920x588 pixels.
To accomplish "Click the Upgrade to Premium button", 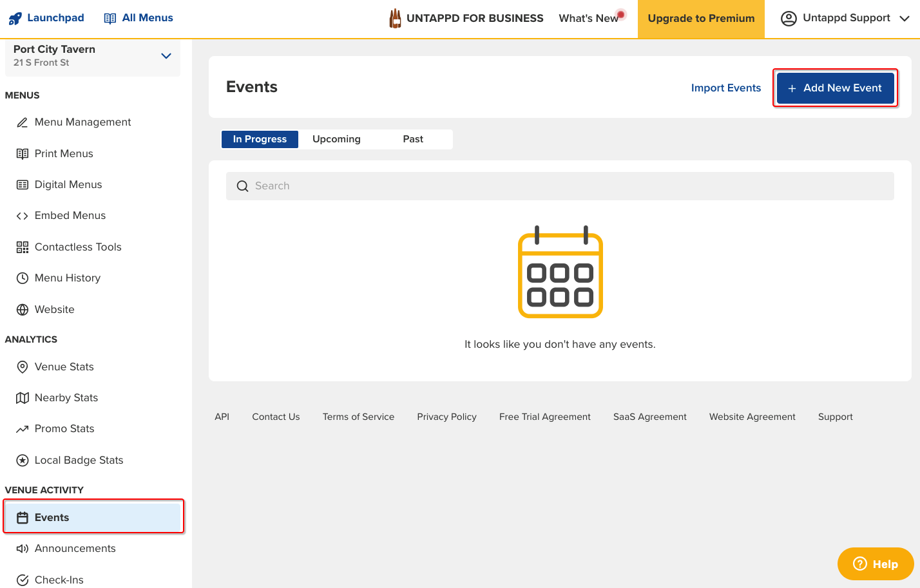I will click(701, 19).
